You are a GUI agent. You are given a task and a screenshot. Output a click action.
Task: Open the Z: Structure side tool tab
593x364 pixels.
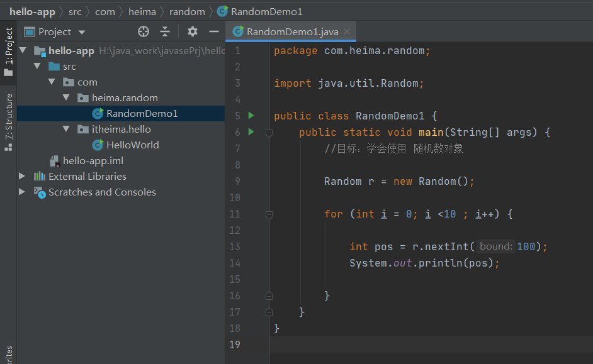point(8,123)
